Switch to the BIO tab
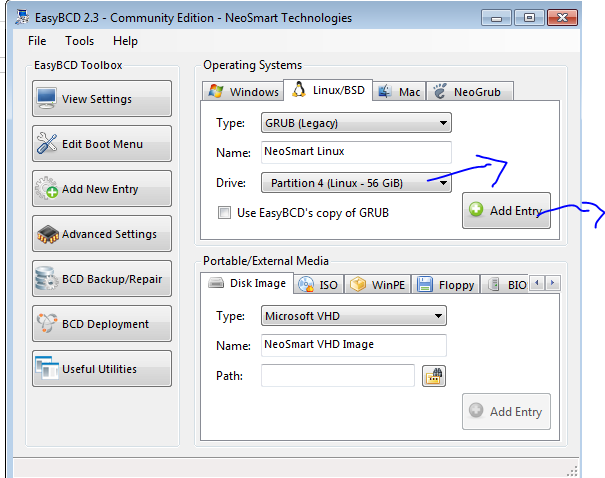The width and height of the screenshot is (605, 478). [506, 285]
